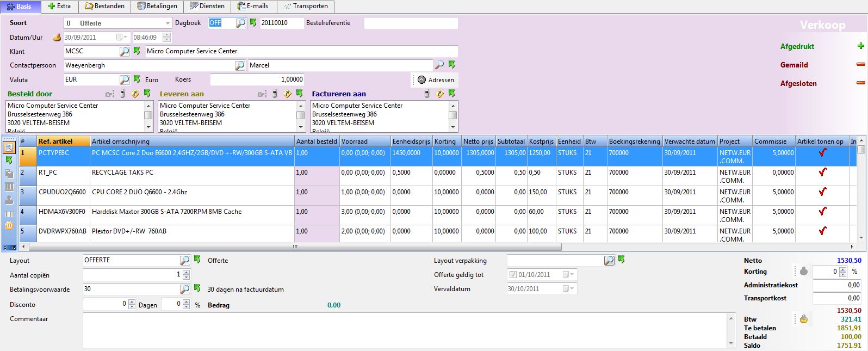Image resolution: width=868 pixels, height=351 pixels.
Task: Click the green arrow next to Klant MCSC
Action: coord(137,51)
